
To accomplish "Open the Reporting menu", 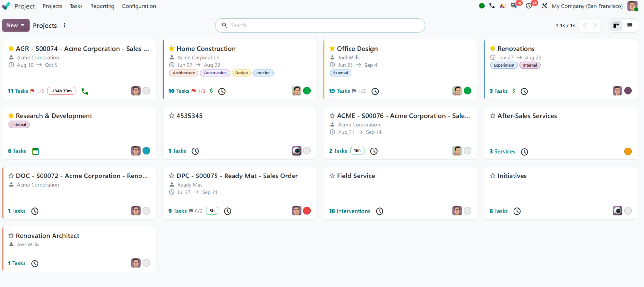I will click(x=102, y=6).
